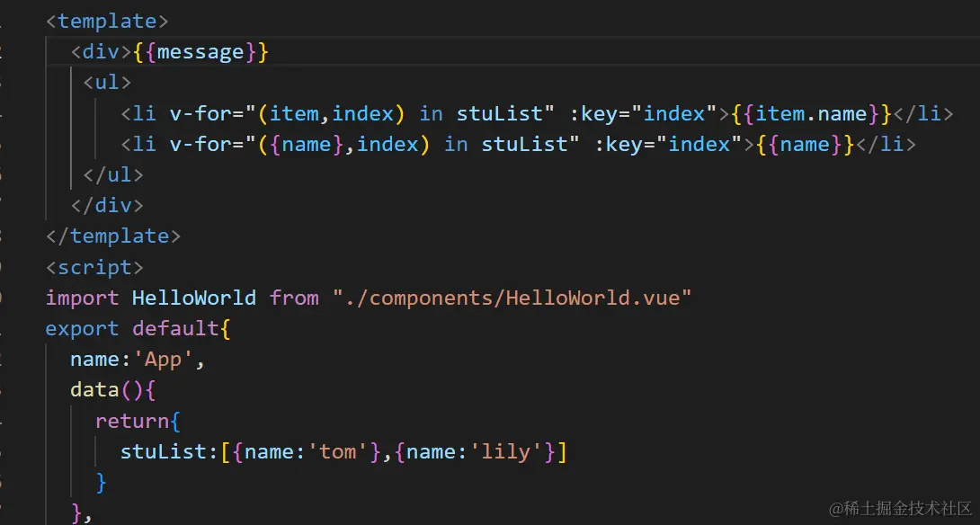The image size is (980, 525).
Task: Click the stuList property in data
Action: 163,452
